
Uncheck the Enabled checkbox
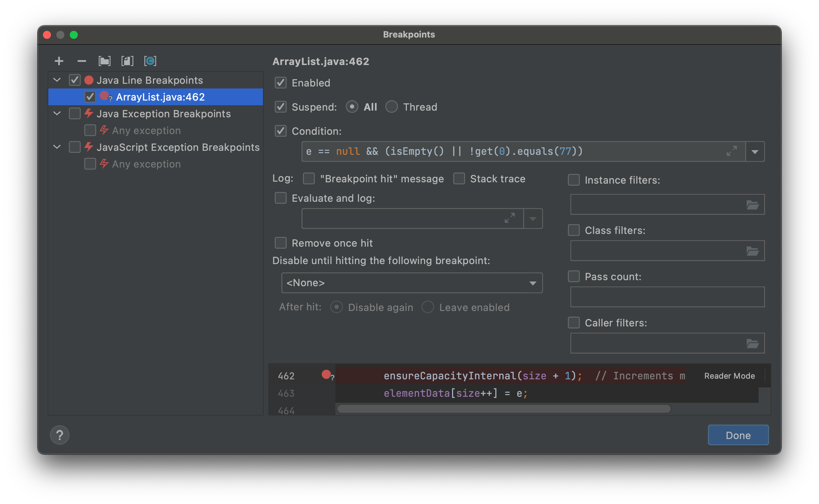[281, 83]
